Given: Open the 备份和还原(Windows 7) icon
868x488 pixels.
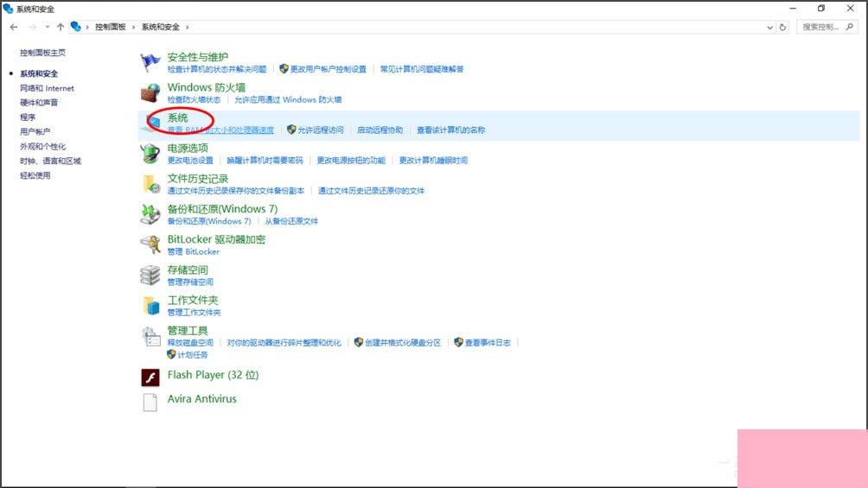Looking at the screenshot, I should click(x=150, y=215).
